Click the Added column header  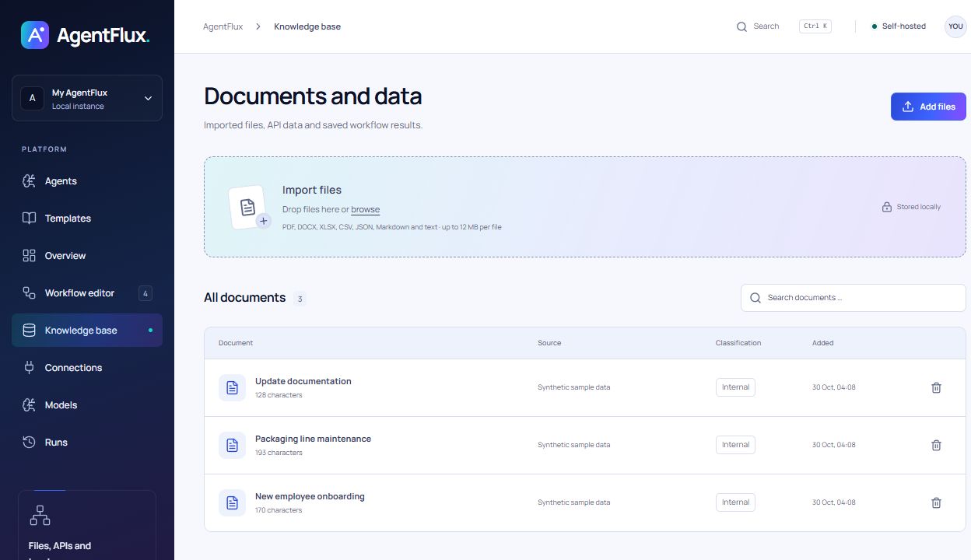(x=823, y=343)
